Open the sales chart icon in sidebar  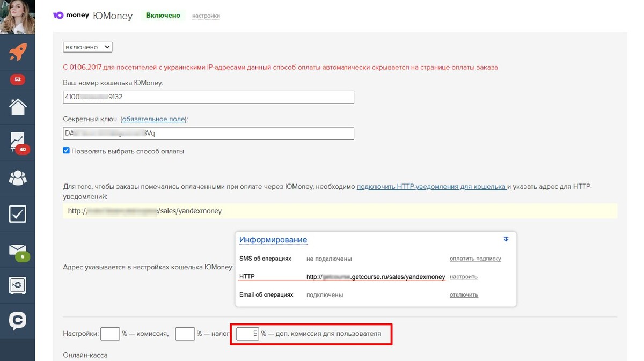[18, 142]
